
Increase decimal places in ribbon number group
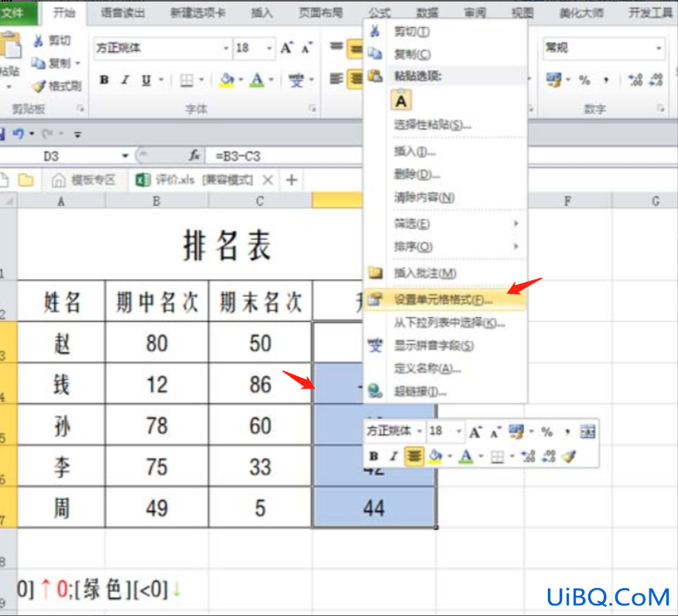point(635,80)
